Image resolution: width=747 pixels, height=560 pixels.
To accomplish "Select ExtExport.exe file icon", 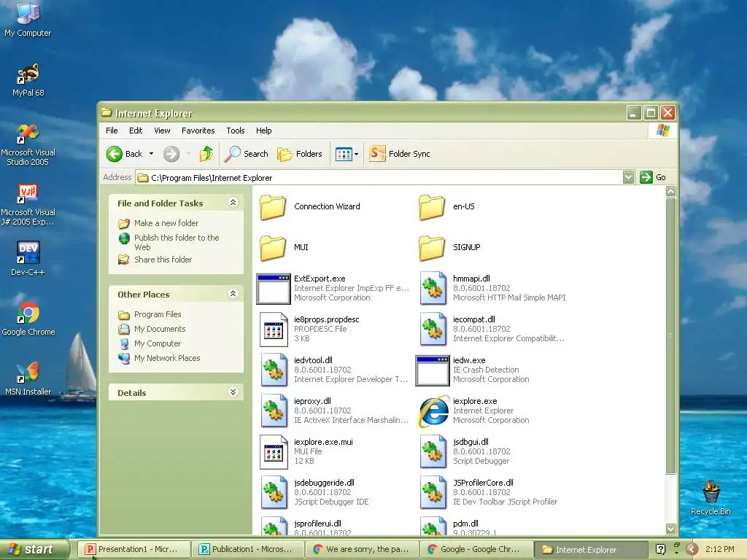I will click(273, 289).
